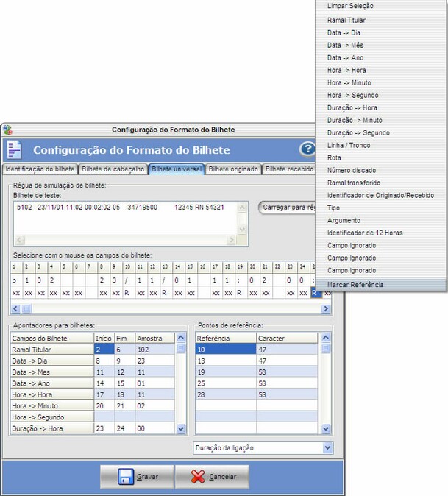Click right arrow of test ticket horizontal scrollbar

pos(232,240)
